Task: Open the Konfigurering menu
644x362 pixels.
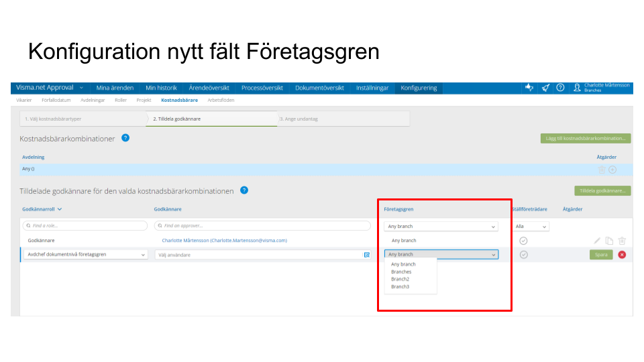Action: point(419,88)
